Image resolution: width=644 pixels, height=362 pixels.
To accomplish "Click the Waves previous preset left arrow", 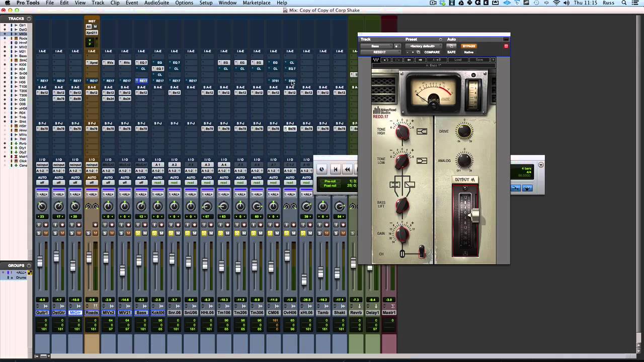I will [409, 60].
